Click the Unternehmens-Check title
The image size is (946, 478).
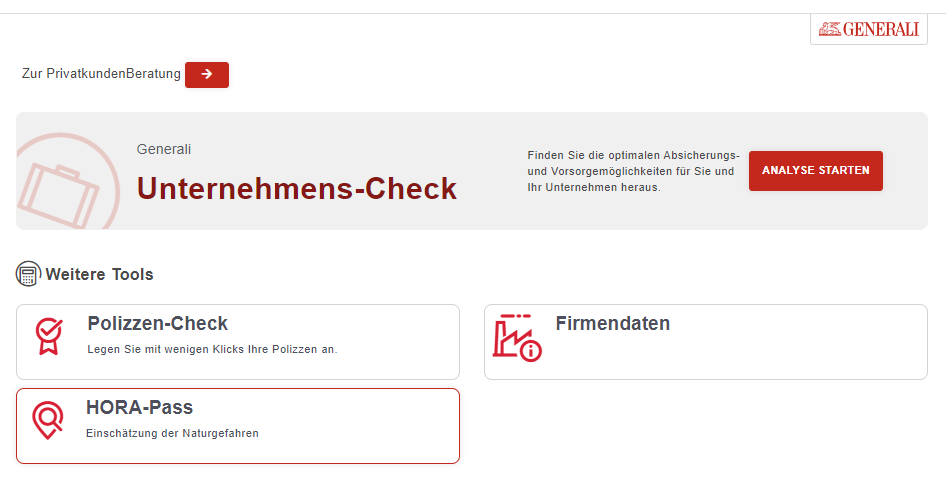[296, 188]
